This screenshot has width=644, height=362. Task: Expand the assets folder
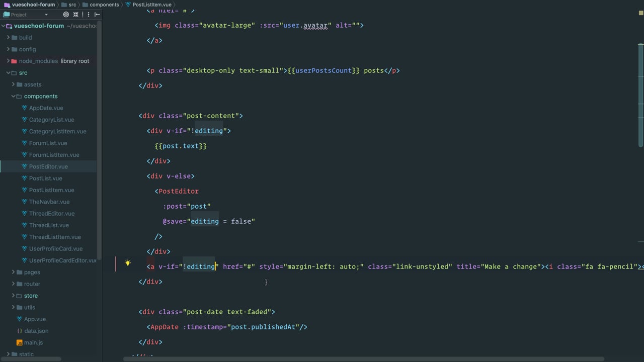point(13,84)
